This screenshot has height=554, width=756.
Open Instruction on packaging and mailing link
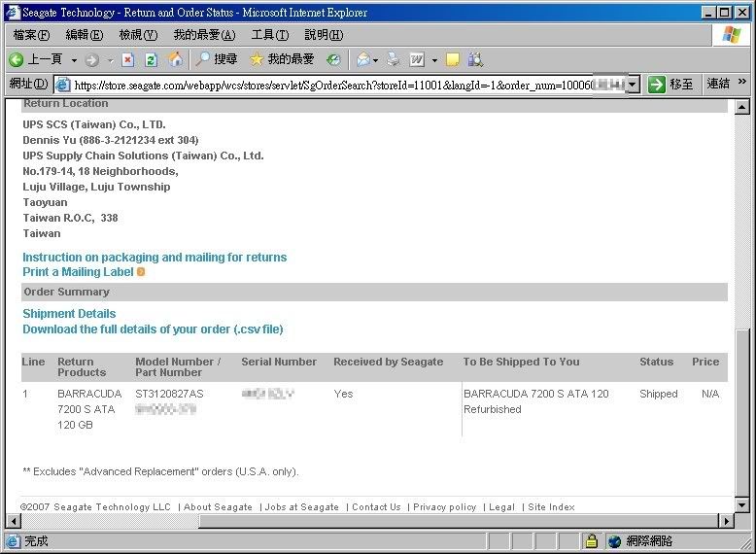point(155,258)
